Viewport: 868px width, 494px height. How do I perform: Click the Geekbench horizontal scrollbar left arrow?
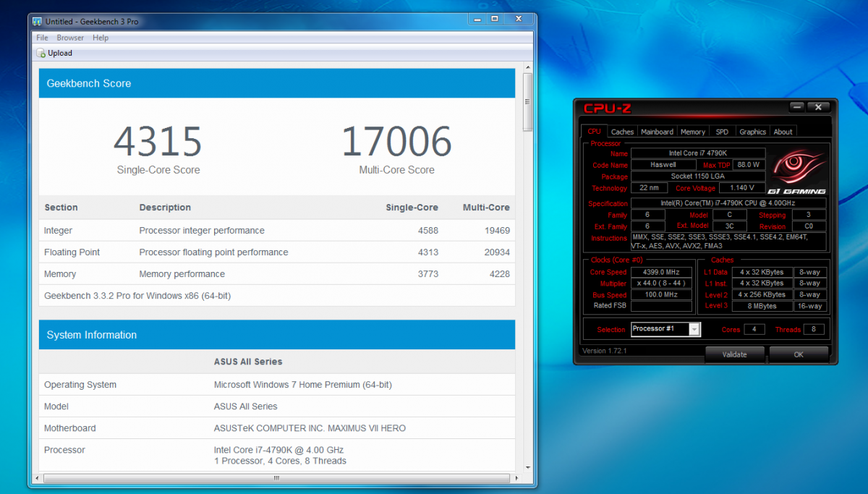tap(38, 478)
